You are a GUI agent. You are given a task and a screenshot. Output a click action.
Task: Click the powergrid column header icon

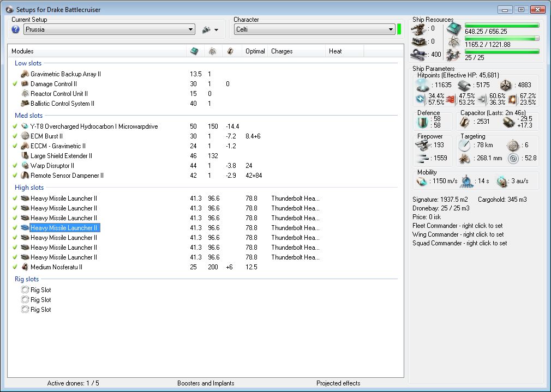pos(212,51)
